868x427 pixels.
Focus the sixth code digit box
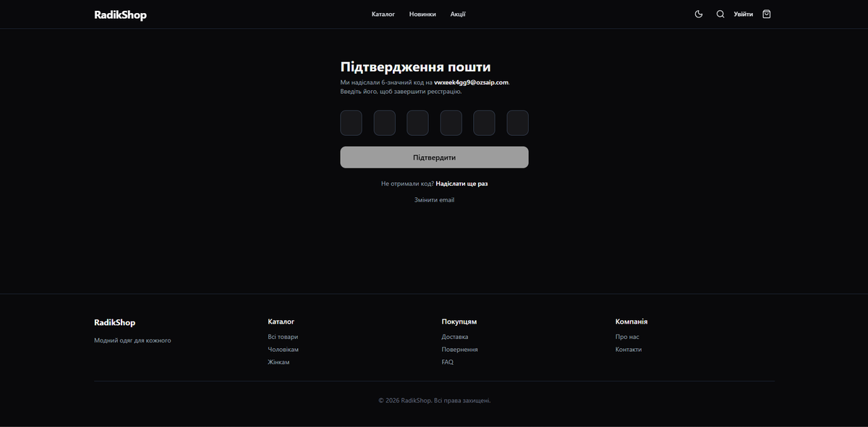point(518,123)
